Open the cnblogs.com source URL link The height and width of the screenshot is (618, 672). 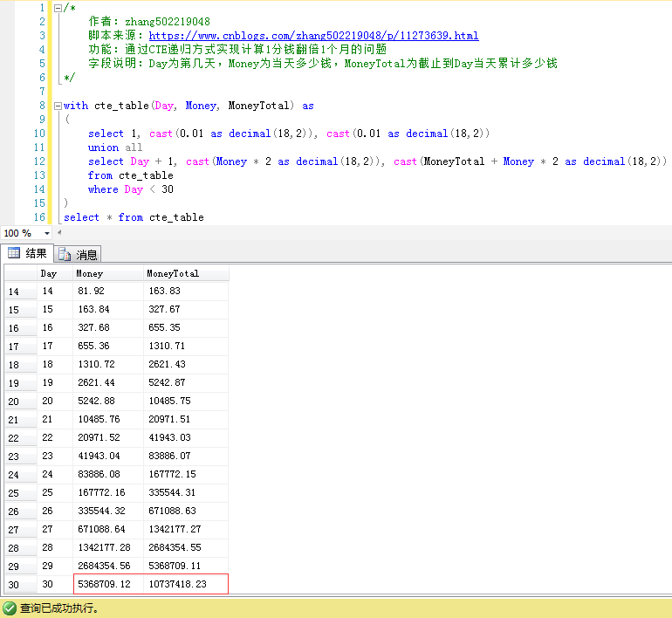click(x=313, y=36)
